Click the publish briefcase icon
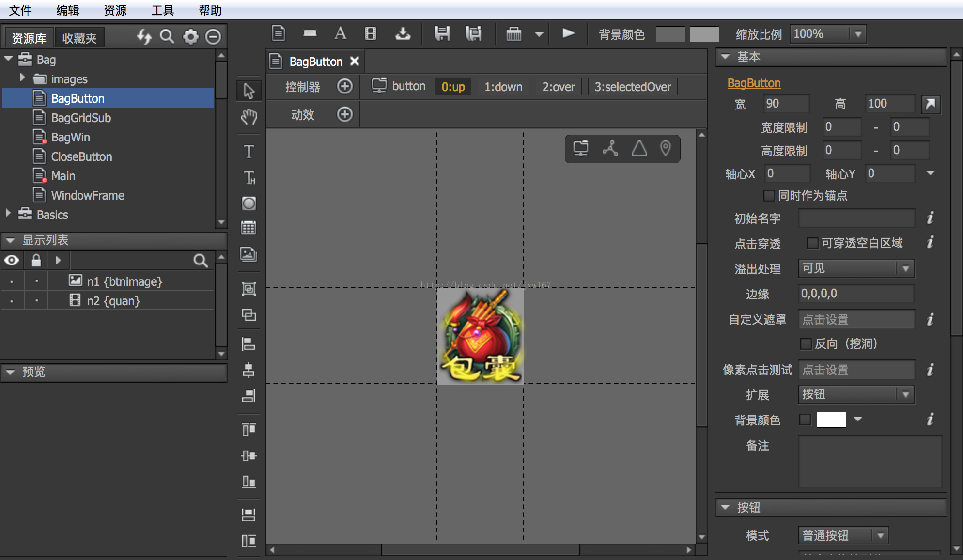The height and width of the screenshot is (560, 963). point(515,33)
